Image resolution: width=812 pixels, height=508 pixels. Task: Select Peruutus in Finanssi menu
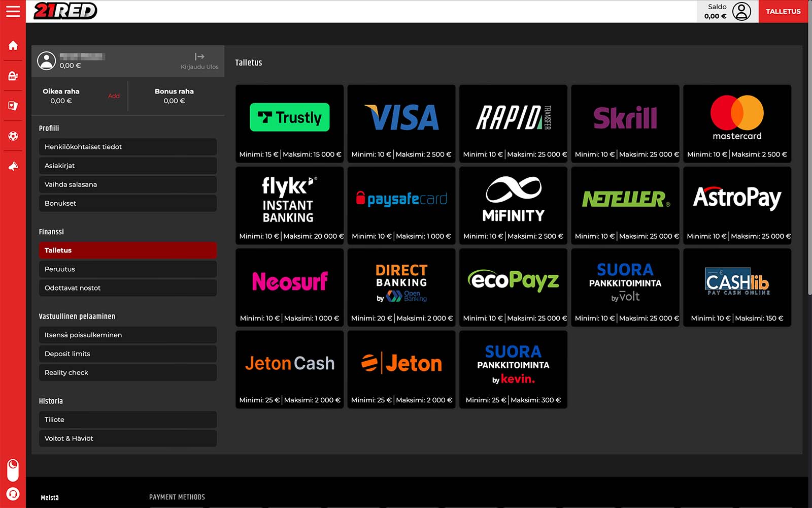pos(127,269)
